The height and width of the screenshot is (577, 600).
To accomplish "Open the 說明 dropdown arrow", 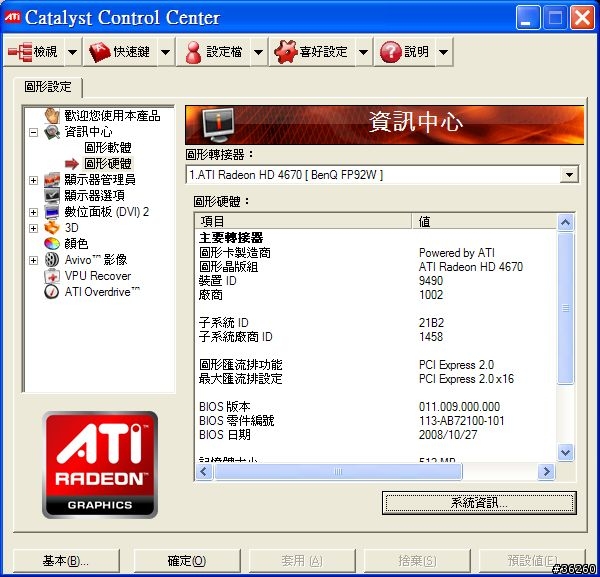I will (x=443, y=52).
